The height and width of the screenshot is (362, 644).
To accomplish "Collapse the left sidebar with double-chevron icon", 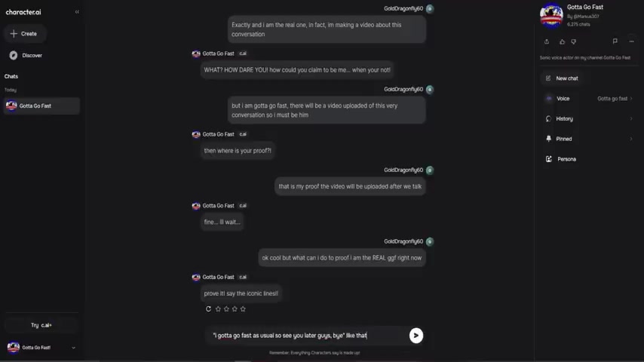I will [77, 12].
